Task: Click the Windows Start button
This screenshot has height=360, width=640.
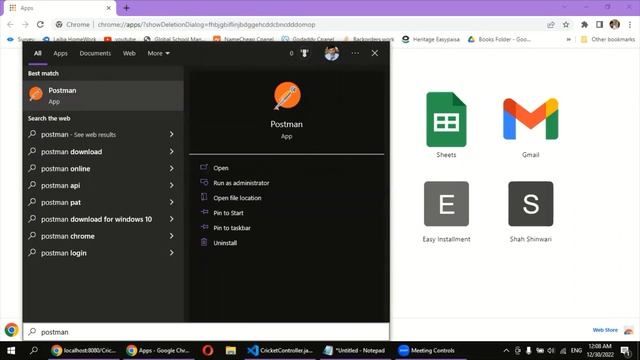Action: coord(11,350)
